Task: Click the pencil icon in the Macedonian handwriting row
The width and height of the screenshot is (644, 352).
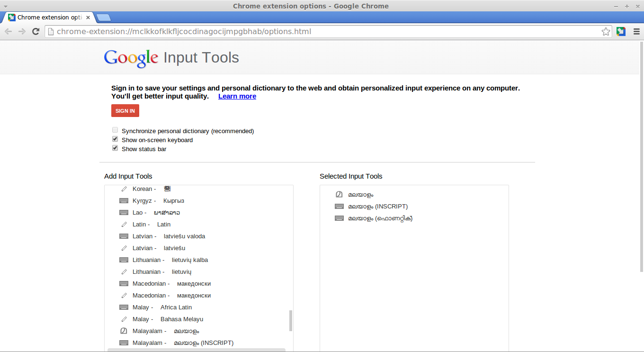Action: pos(124,296)
